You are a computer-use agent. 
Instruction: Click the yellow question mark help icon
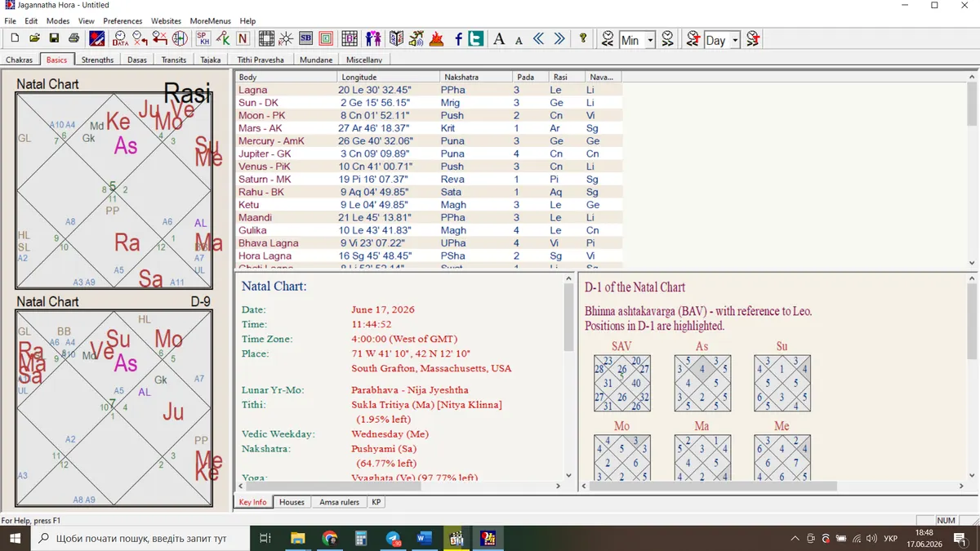(583, 38)
